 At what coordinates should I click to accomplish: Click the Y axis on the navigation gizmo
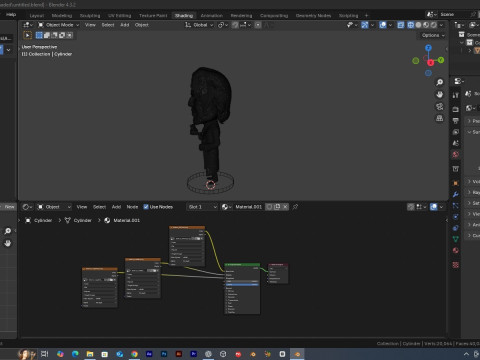click(441, 60)
